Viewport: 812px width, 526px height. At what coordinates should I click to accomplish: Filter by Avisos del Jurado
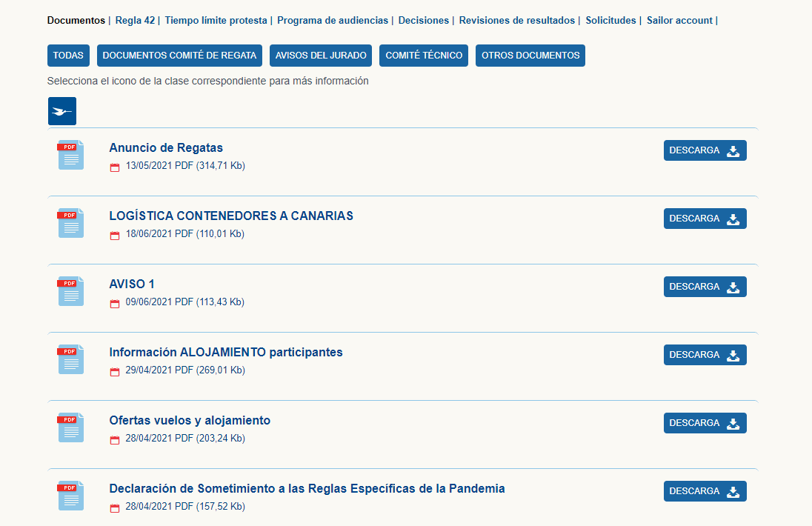(x=321, y=56)
